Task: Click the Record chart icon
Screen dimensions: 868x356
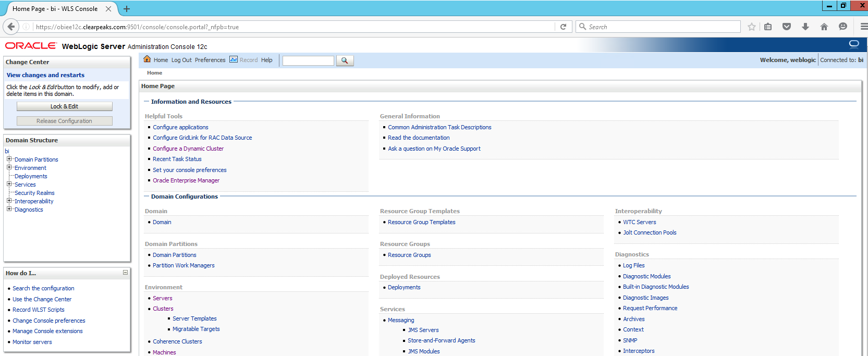Action: [234, 59]
